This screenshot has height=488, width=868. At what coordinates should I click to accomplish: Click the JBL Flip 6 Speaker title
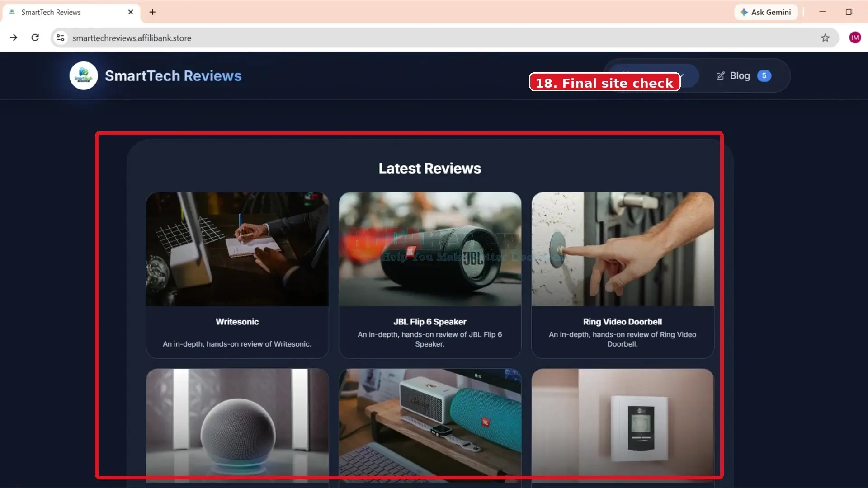(x=430, y=322)
